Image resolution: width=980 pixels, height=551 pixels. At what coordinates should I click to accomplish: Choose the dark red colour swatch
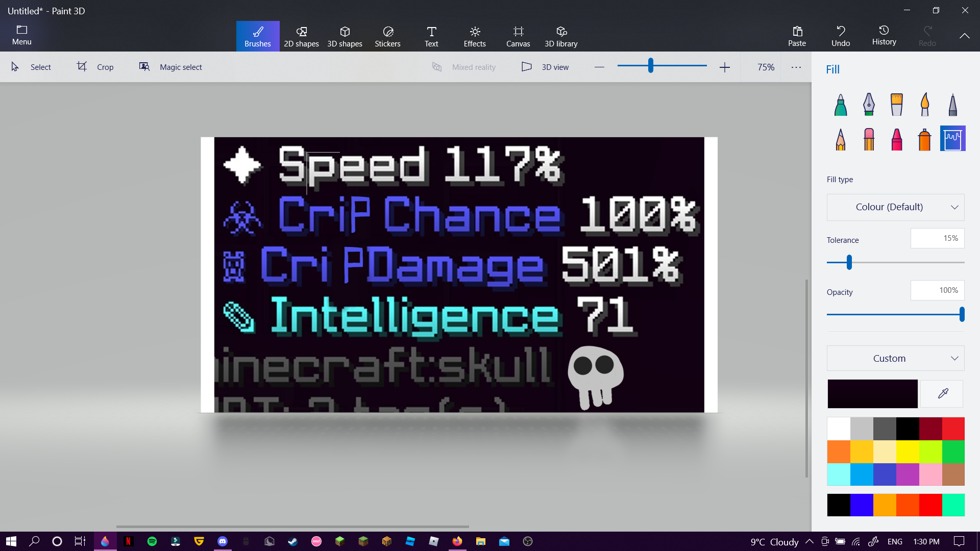tap(930, 429)
